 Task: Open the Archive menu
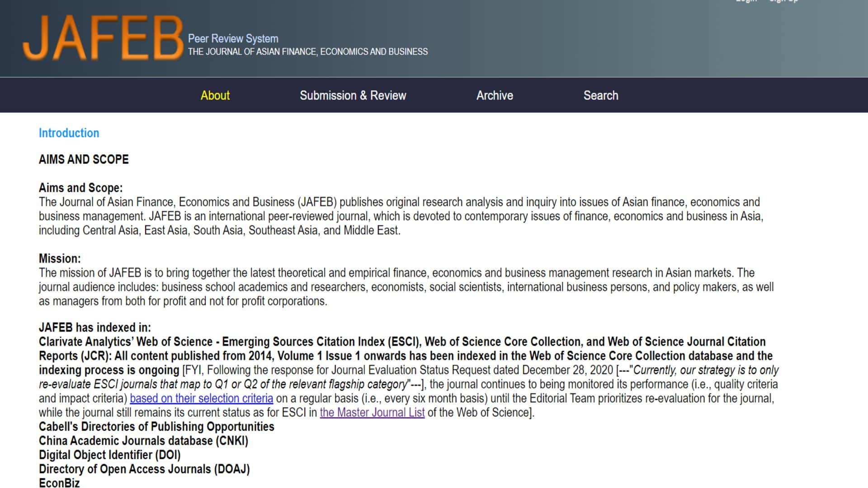coord(495,95)
